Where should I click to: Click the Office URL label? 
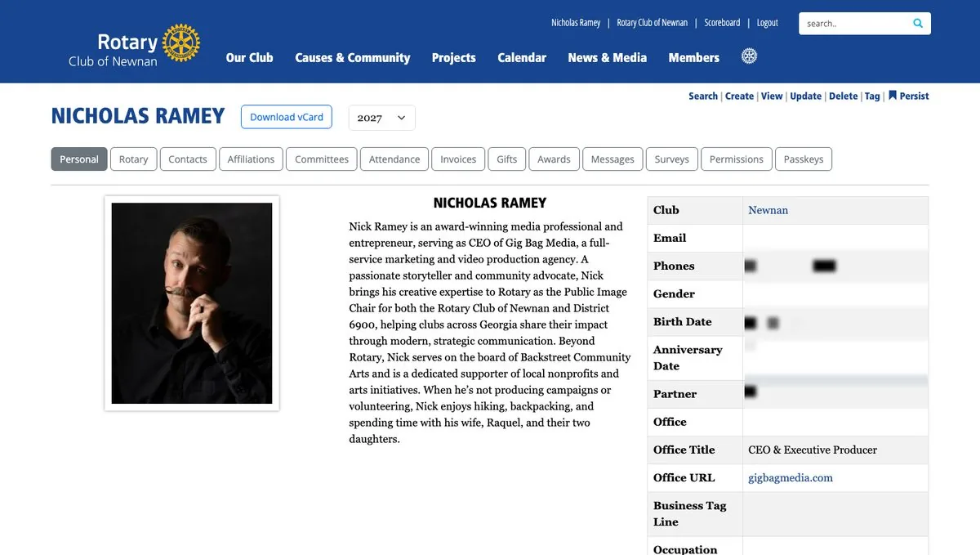[684, 477]
